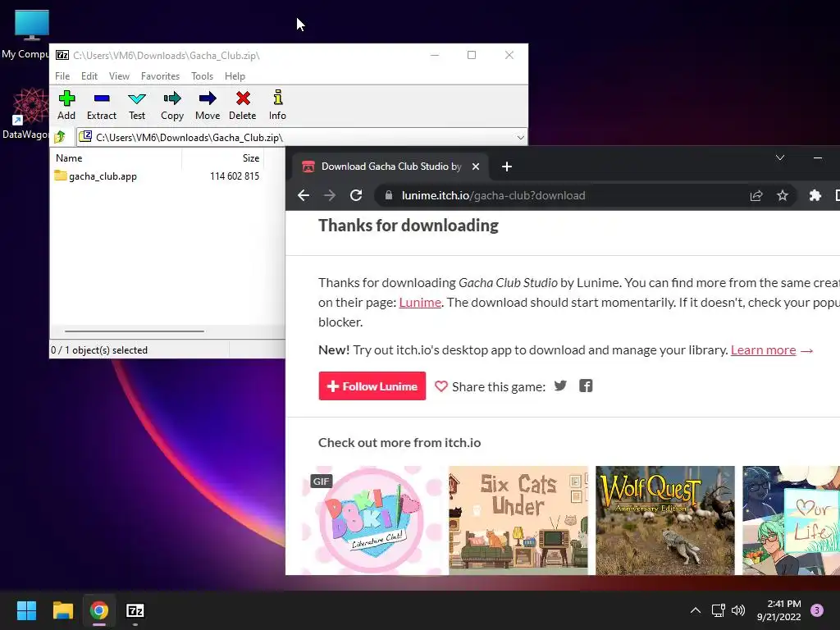Select the Download Gacha Club Studio tab

coord(390,167)
